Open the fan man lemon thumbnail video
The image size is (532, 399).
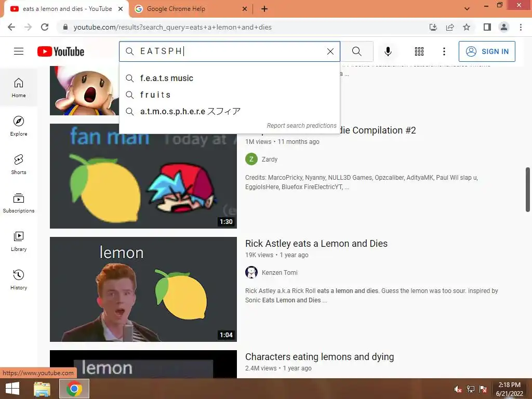click(143, 176)
